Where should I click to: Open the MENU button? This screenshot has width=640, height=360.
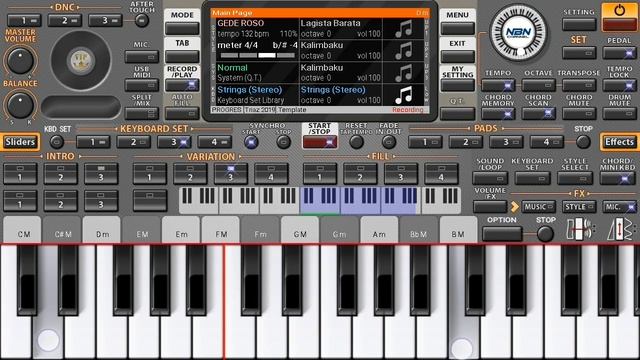(x=458, y=29)
